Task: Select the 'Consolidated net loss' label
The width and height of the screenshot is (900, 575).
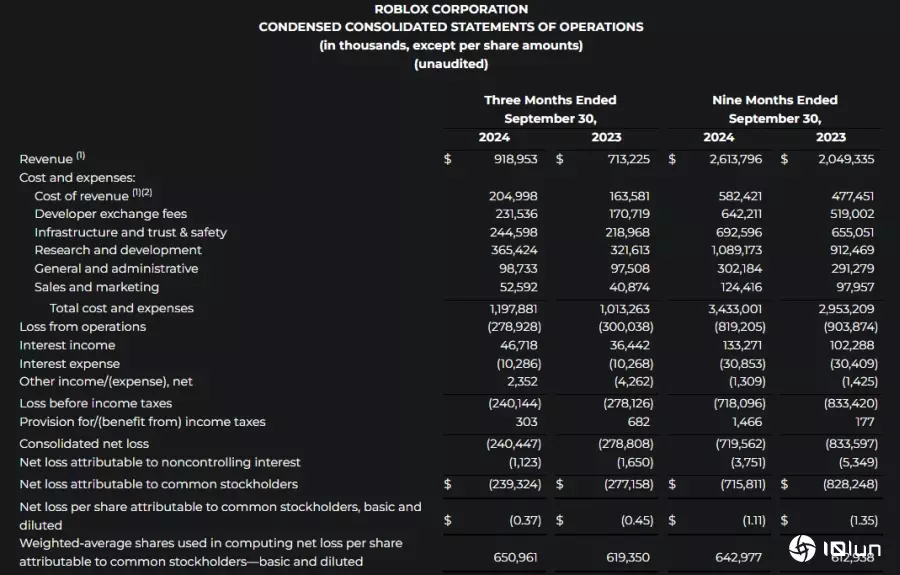Action: point(84,444)
